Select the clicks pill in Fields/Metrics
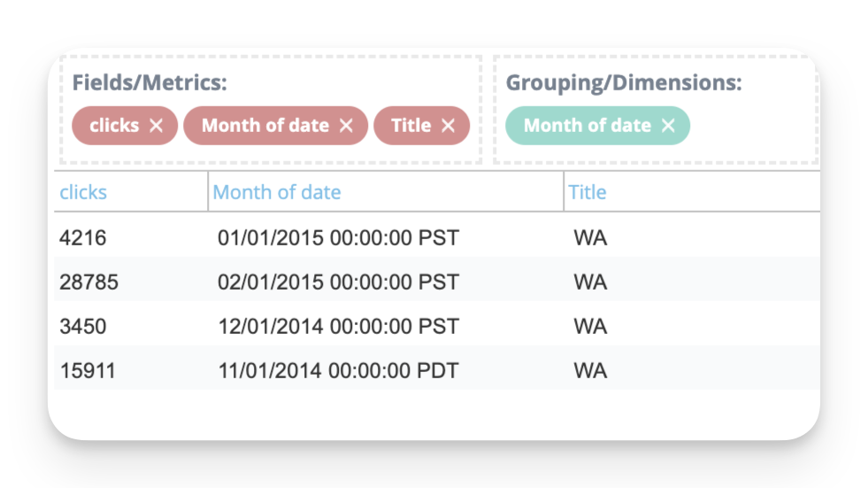868x488 pixels. (x=125, y=126)
